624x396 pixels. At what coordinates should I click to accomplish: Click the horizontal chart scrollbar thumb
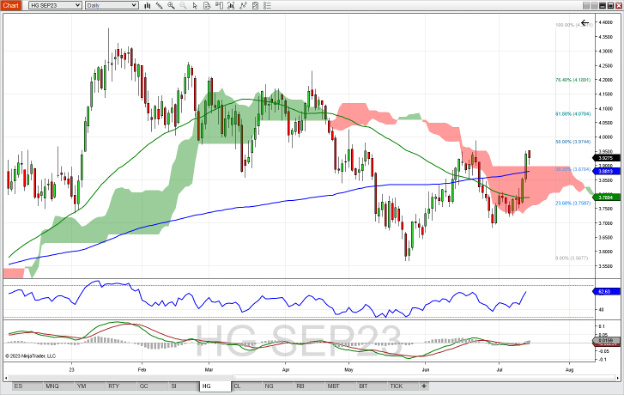[423, 377]
